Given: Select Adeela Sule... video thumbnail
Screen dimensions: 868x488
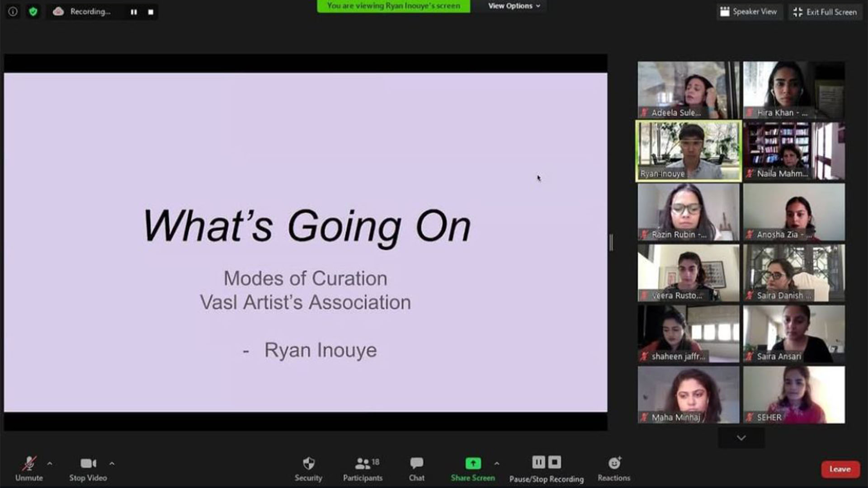Looking at the screenshot, I should 689,90.
